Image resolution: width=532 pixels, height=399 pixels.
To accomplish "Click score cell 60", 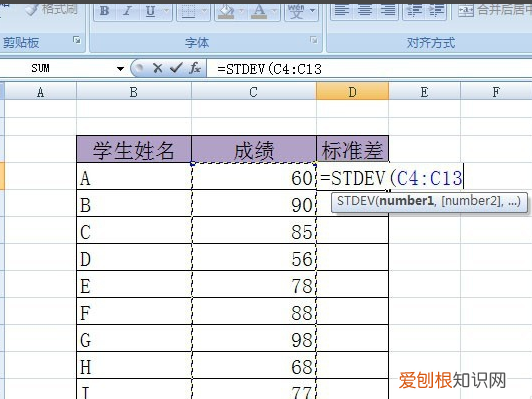I will click(254, 176).
